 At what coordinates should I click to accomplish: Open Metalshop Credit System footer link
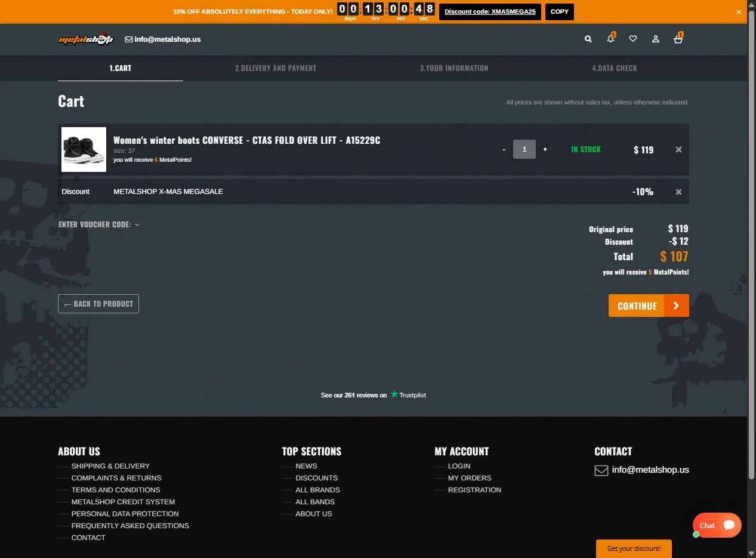coord(123,502)
